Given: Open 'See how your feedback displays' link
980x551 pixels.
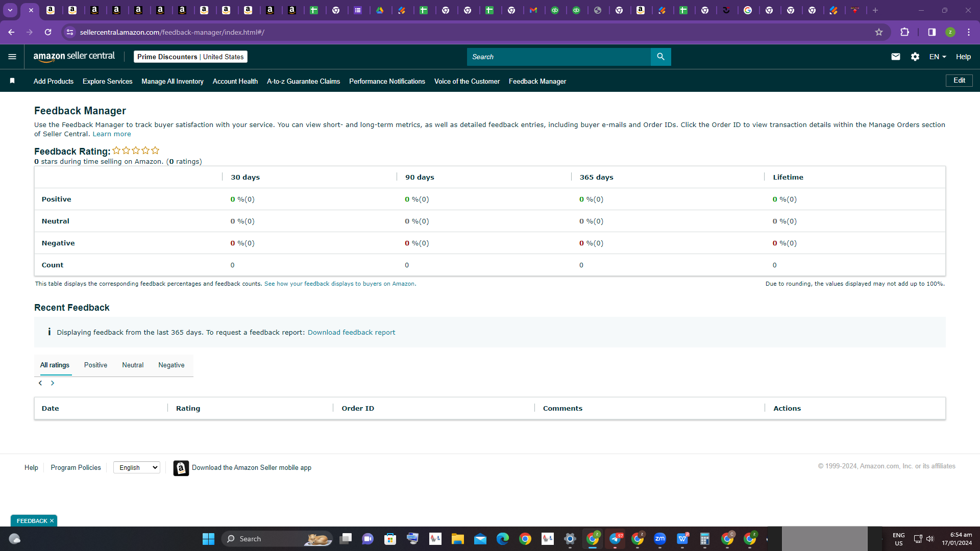Looking at the screenshot, I should tap(340, 284).
